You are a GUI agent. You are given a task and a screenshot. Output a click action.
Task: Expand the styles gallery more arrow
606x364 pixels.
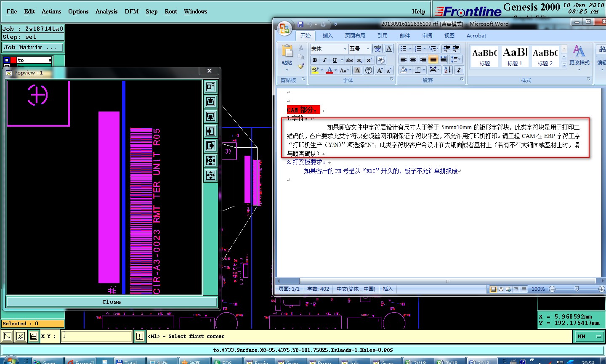pyautogui.click(x=564, y=64)
